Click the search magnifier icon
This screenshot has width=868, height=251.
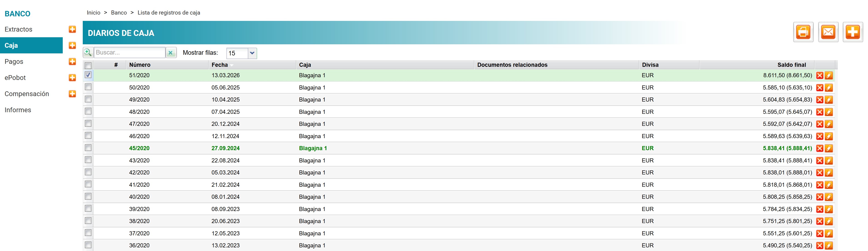click(88, 52)
